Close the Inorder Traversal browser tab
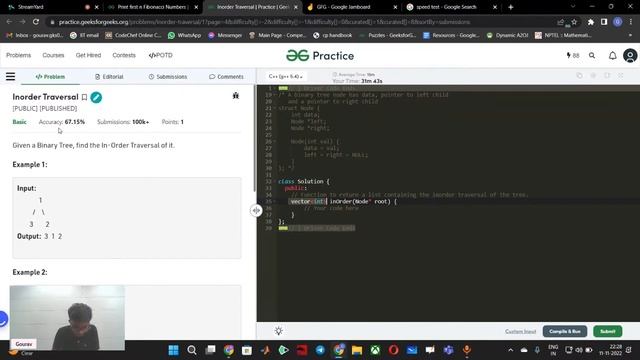The width and height of the screenshot is (640, 360). [x=296, y=7]
